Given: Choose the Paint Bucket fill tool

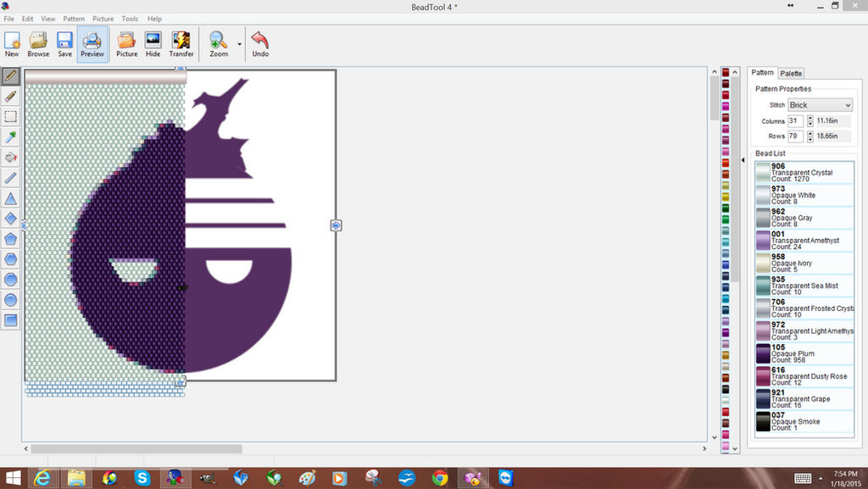Looking at the screenshot, I should 10,158.
